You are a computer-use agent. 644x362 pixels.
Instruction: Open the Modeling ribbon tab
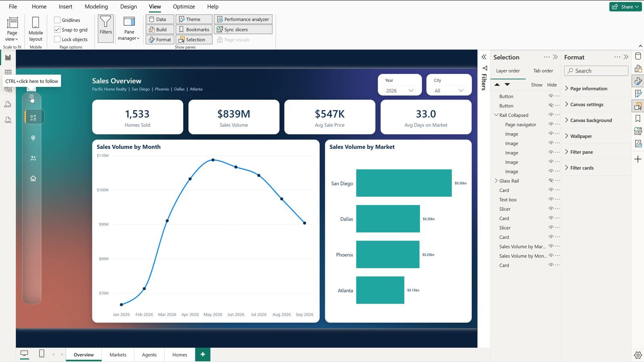[x=96, y=6]
